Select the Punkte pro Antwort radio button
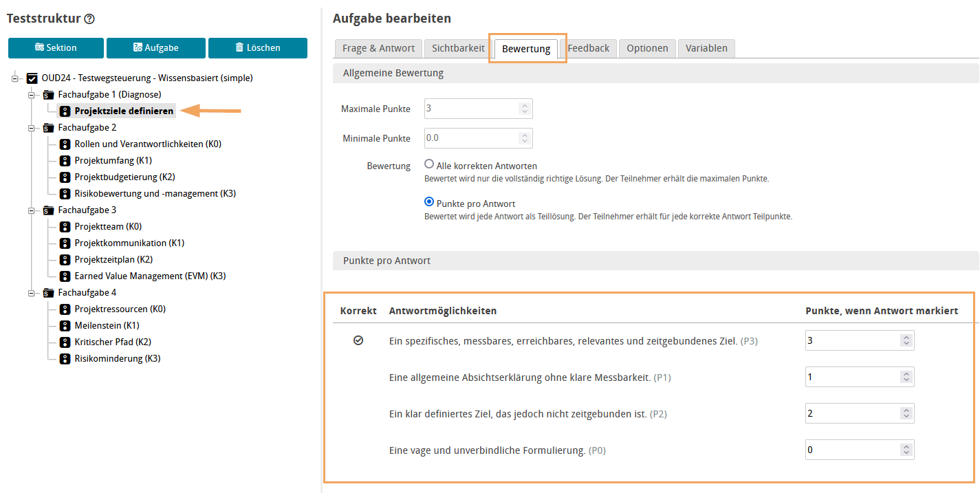The width and height of the screenshot is (980, 493). click(x=428, y=201)
